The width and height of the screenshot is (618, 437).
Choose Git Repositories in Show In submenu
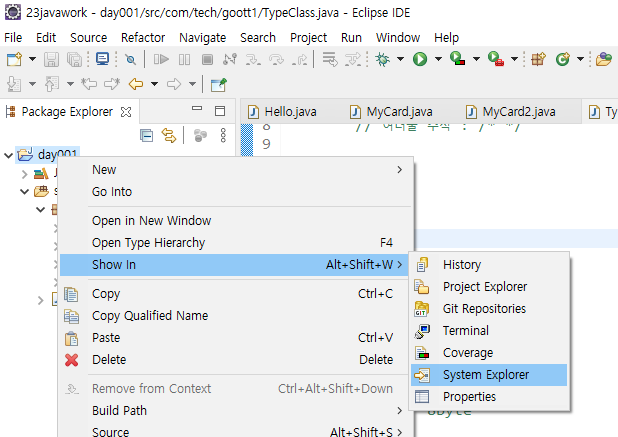[489, 309]
